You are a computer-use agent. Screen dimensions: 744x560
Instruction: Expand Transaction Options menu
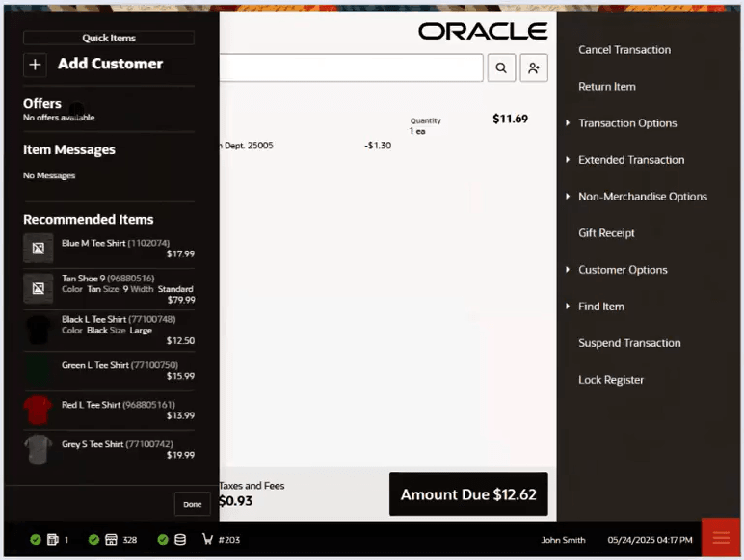tap(627, 123)
